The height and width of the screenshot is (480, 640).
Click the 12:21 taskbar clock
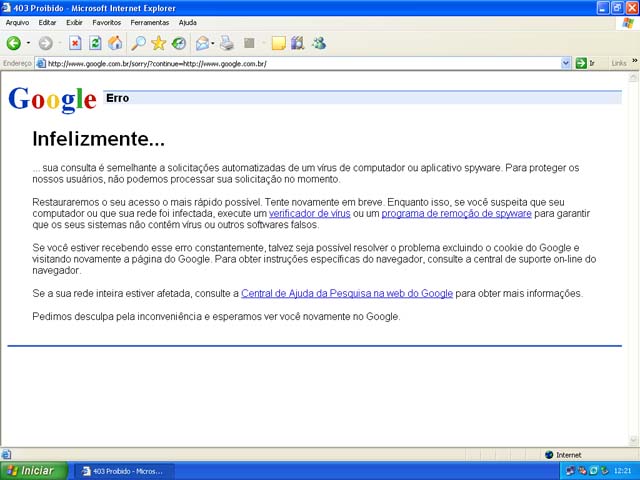(x=622, y=471)
